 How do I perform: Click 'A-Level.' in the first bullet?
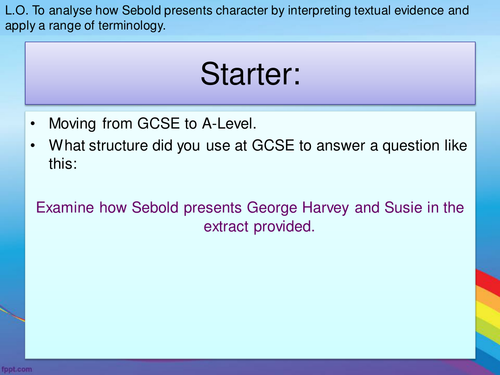(x=229, y=124)
